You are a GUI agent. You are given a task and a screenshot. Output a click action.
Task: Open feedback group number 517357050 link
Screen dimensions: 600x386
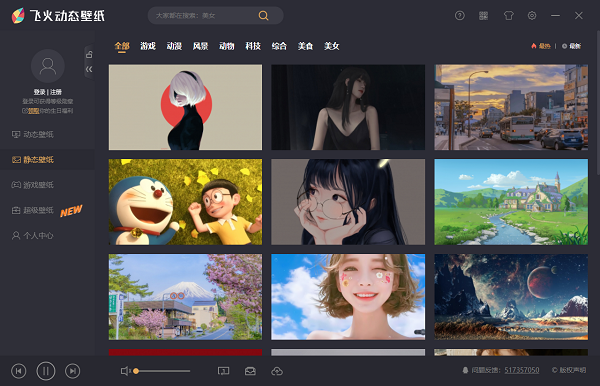(522, 370)
